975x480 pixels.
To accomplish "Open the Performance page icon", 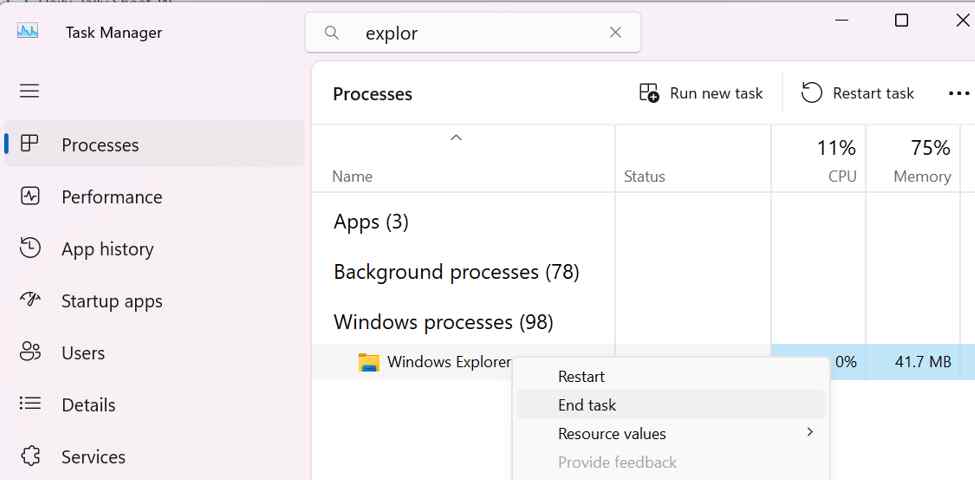I will pyautogui.click(x=30, y=197).
